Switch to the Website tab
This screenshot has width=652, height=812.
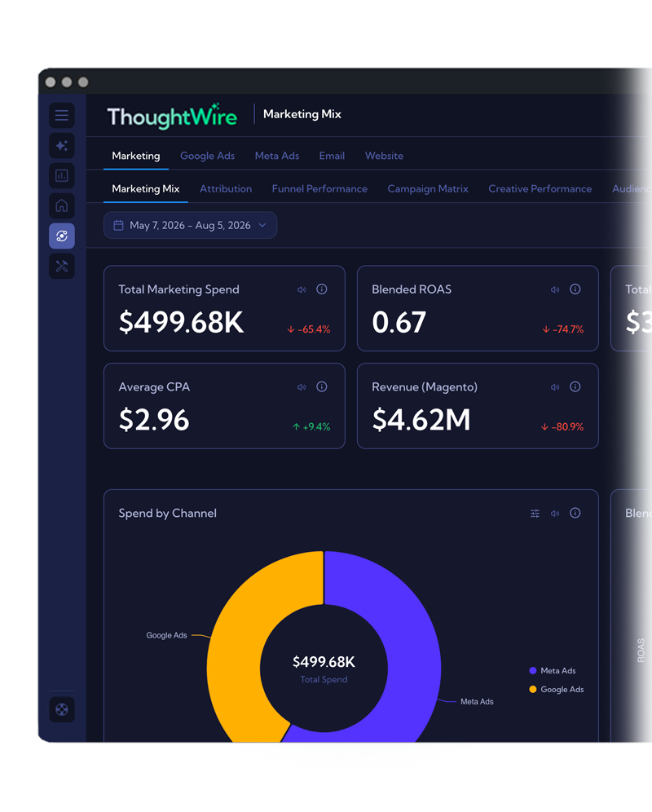384,156
